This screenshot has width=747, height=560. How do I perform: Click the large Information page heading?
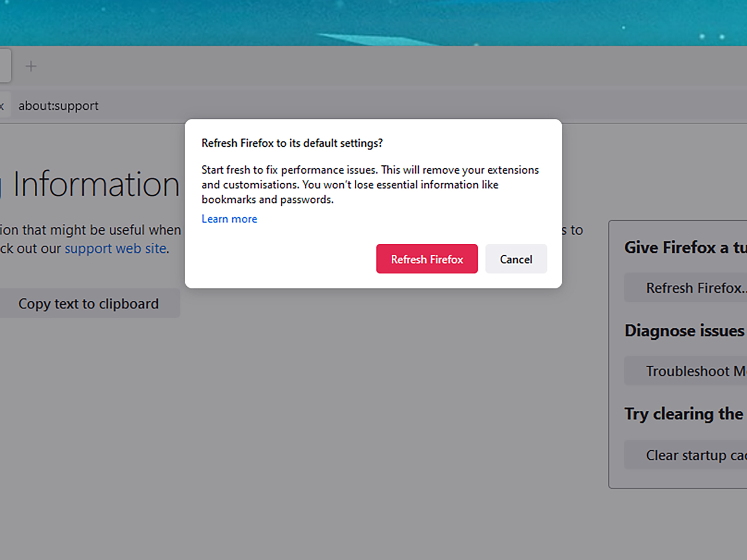96,184
